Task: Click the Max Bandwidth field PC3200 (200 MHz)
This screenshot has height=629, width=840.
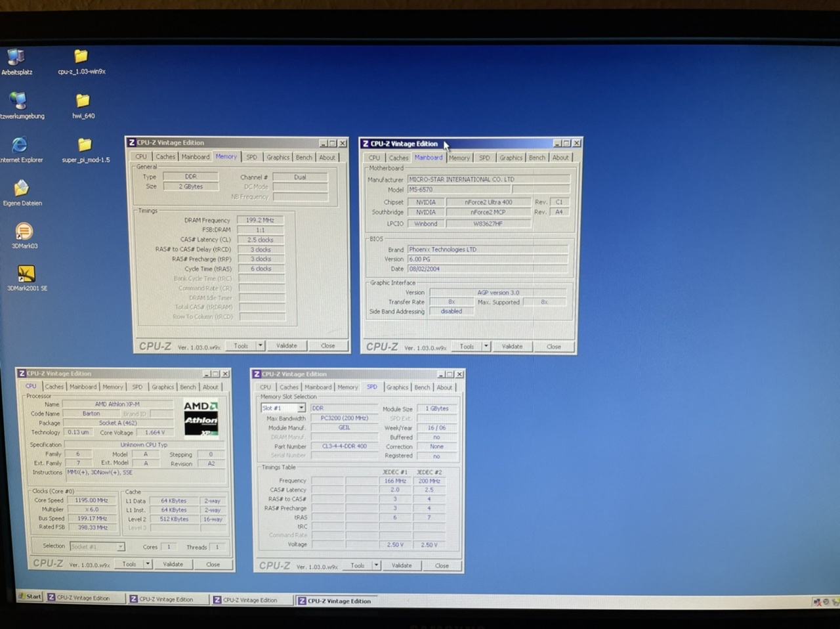Action: click(x=344, y=418)
